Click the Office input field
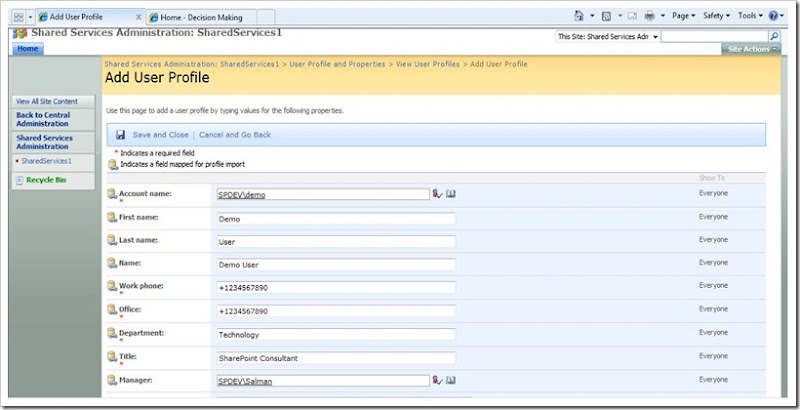800x410 pixels. (x=336, y=311)
